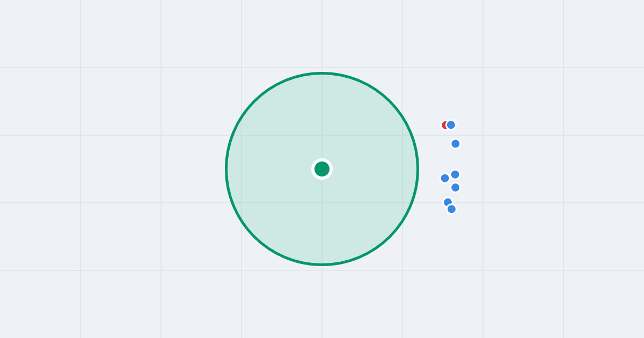Click the bottommost point of the green circle outline
This screenshot has height=338, width=644.
coord(322,264)
